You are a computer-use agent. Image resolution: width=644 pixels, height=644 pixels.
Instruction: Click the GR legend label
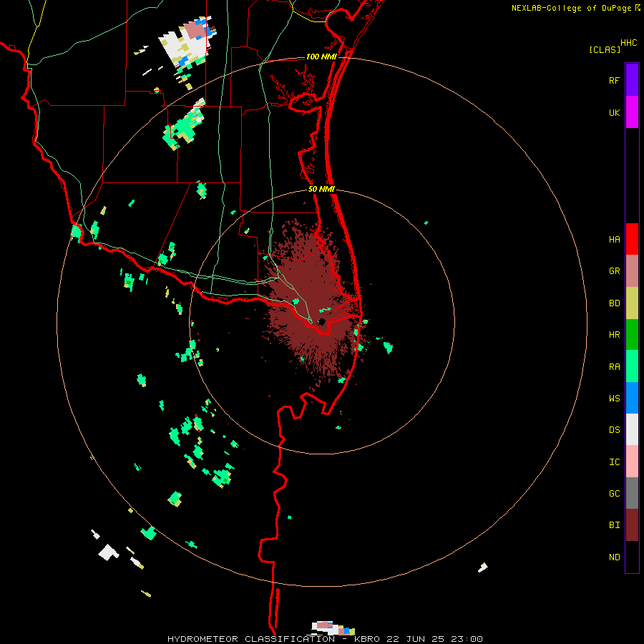(614, 271)
